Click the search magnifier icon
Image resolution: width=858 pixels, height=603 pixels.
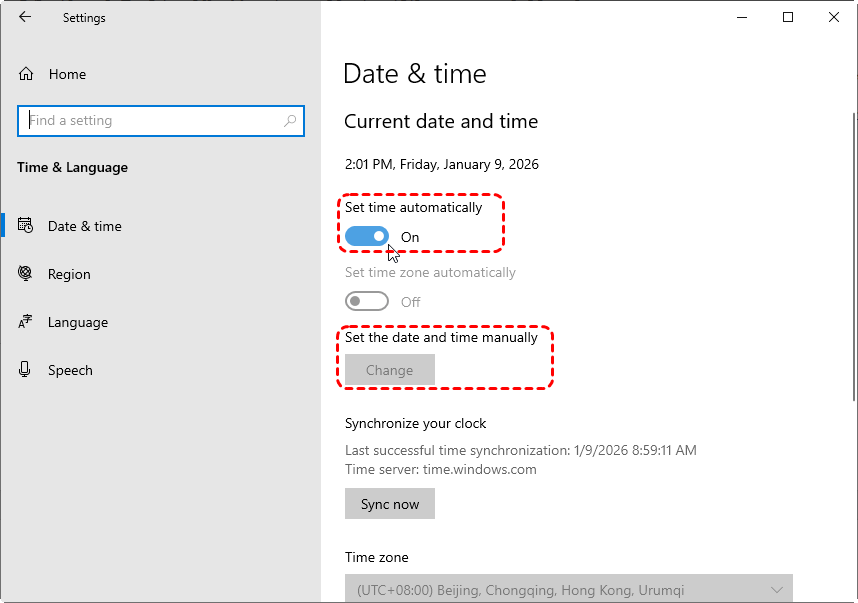pyautogui.click(x=290, y=121)
